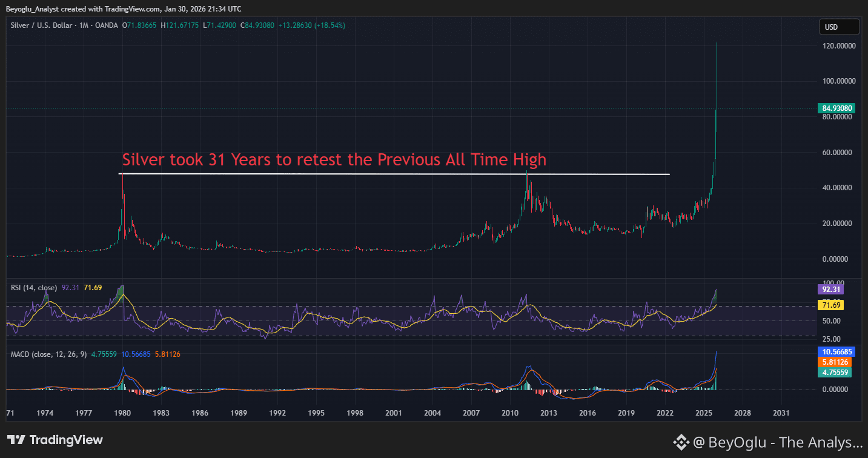Image resolution: width=868 pixels, height=458 pixels.
Task: Click the +13.28630 (+18.54%) change value
Action: click(311, 25)
